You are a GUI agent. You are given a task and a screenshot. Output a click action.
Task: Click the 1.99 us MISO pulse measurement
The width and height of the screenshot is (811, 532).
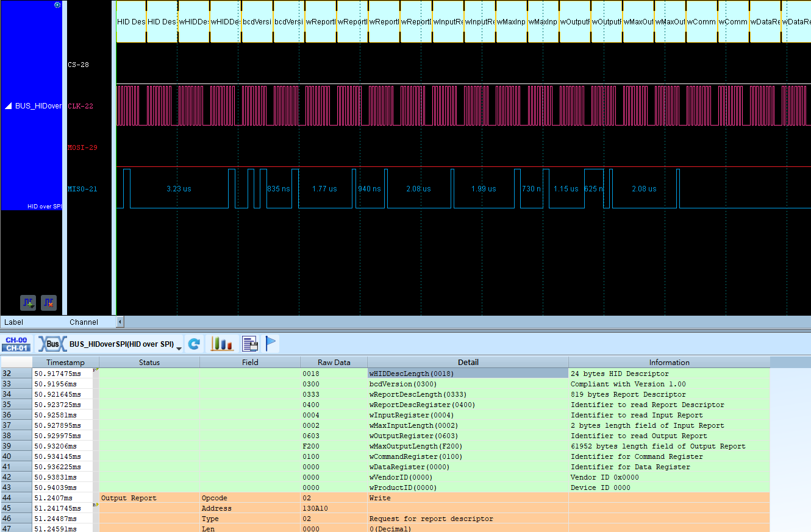coord(484,189)
